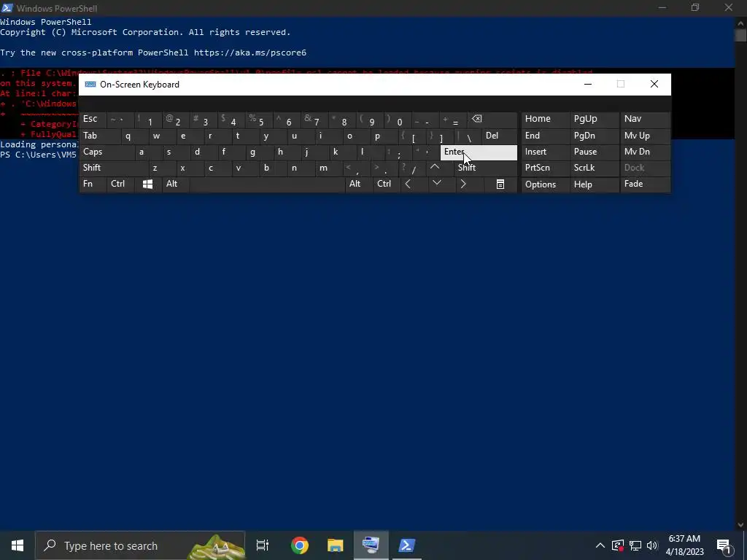Viewport: 747px width, 560px height.
Task: Click the backslash key
Action: tap(468, 136)
